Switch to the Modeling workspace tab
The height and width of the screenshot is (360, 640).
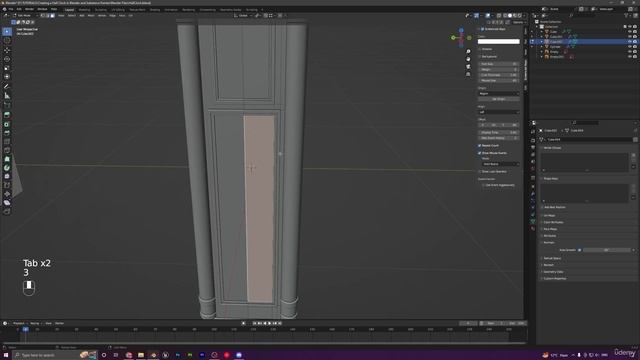click(84, 9)
